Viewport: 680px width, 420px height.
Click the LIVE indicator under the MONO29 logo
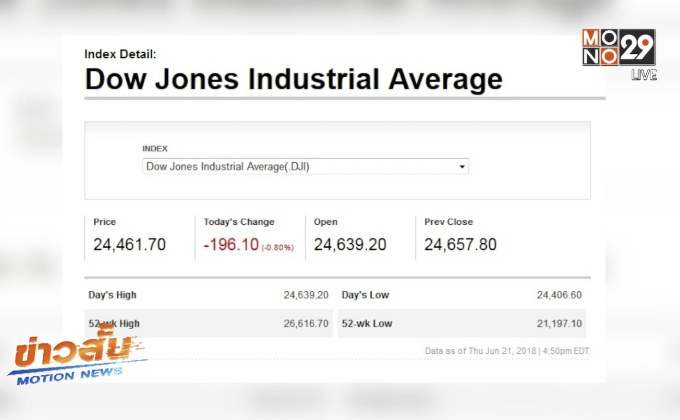[644, 76]
